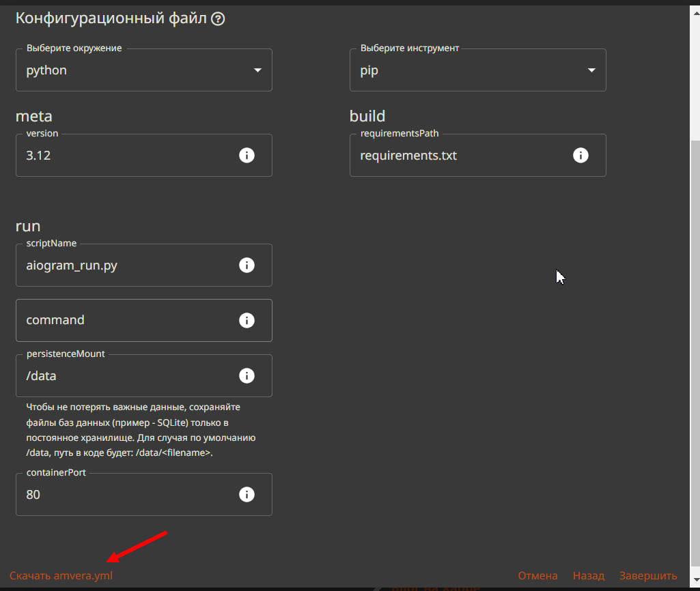Focus the empty command field

(x=123, y=320)
